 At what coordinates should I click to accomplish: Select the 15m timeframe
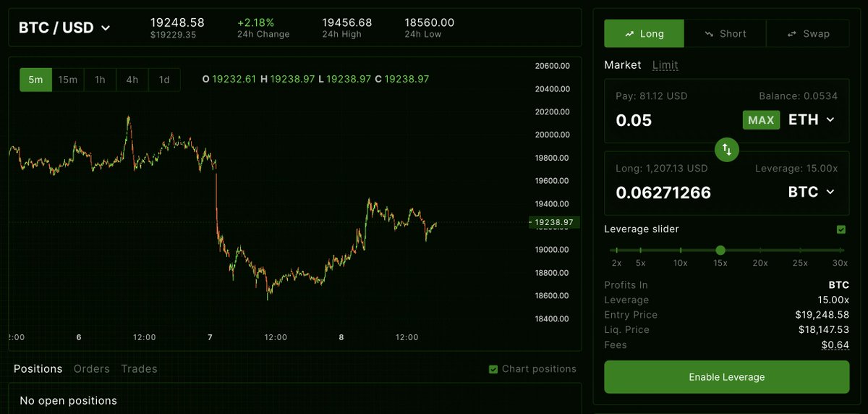68,80
